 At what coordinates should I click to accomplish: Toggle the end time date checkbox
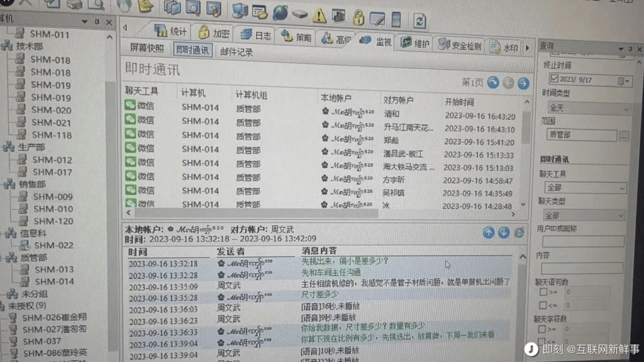point(554,80)
